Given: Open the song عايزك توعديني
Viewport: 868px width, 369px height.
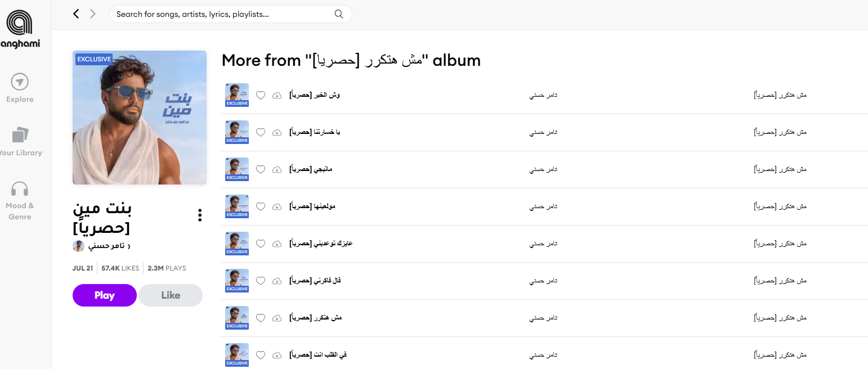Looking at the screenshot, I should tap(321, 244).
